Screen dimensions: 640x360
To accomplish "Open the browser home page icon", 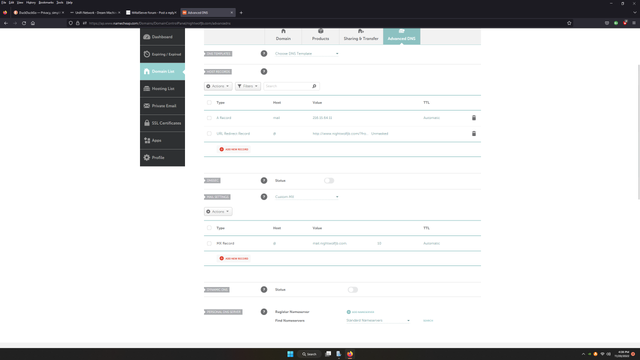I will click(x=33, y=23).
